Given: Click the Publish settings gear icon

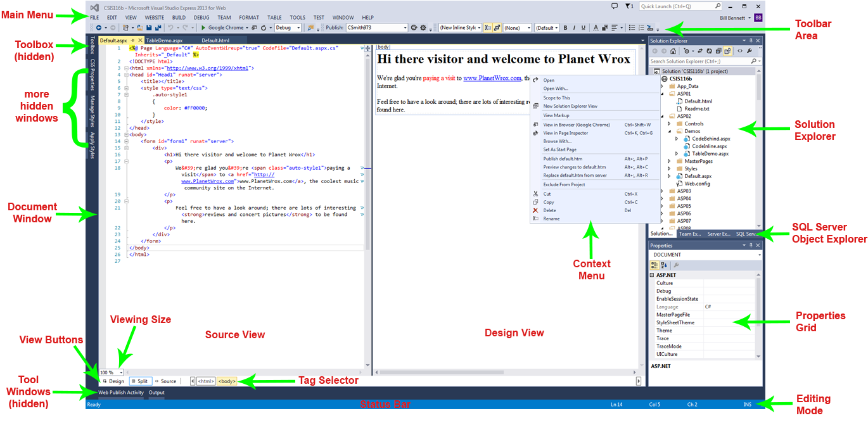Looking at the screenshot, I should [x=423, y=28].
